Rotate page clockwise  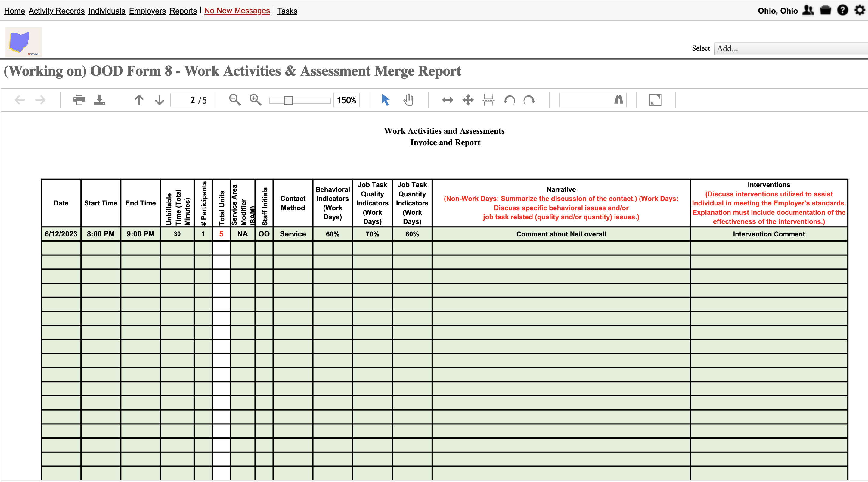529,100
